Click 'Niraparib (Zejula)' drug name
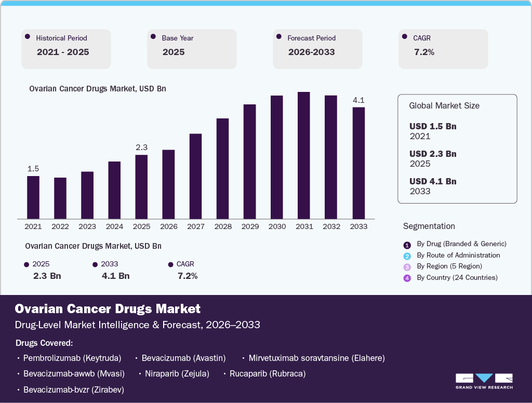Image resolution: width=532 pixels, height=403 pixels. coord(177,374)
